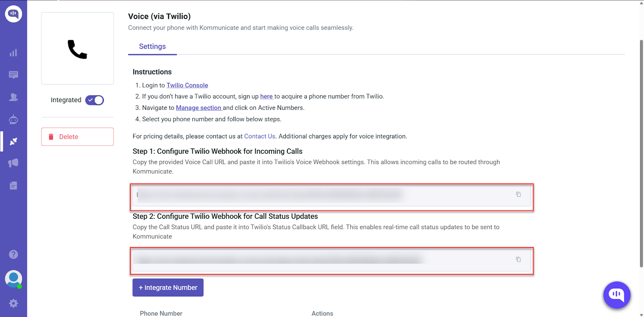Click the Step 1 Incoming Calls heading
This screenshot has height=317, width=644.
point(217,151)
